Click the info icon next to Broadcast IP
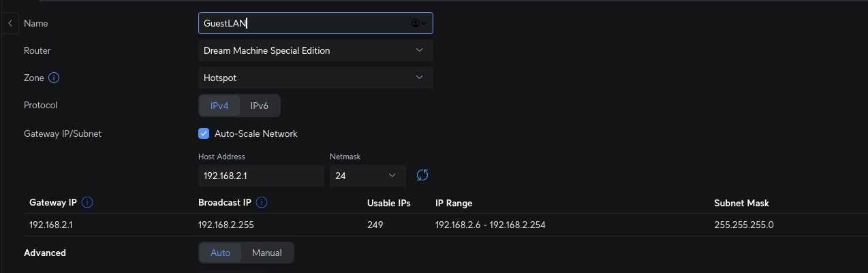Viewport: 868px width, 273px height. point(262,203)
